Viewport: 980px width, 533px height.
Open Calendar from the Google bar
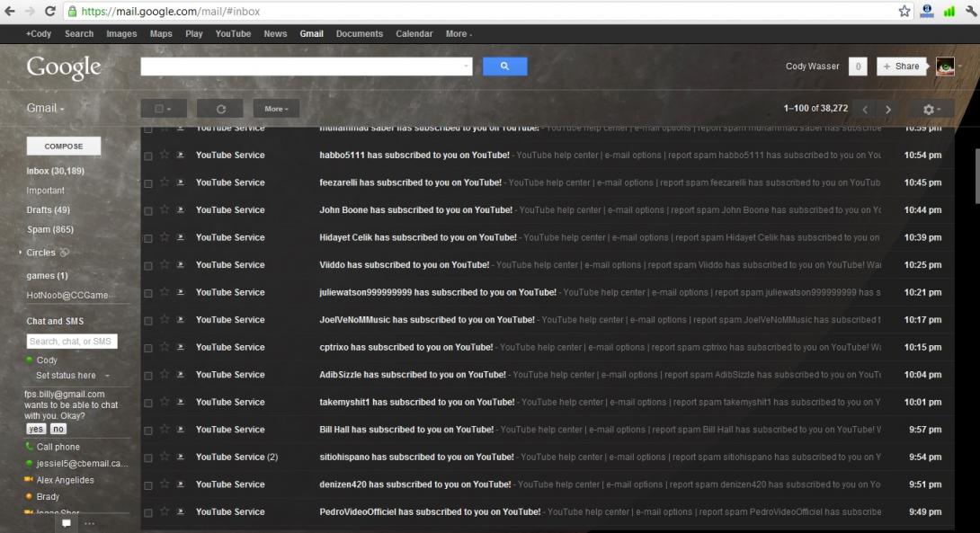tap(414, 34)
